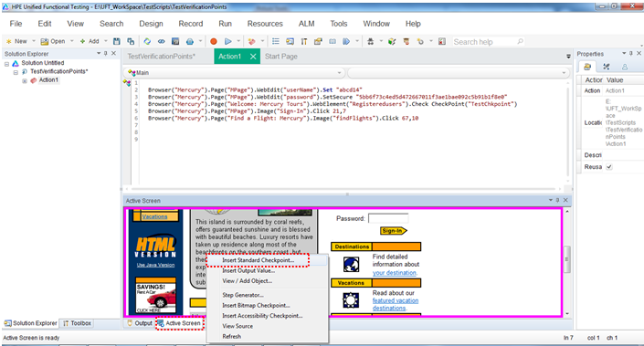
Task: Click the blue globe toolbar icon
Action: point(190,41)
